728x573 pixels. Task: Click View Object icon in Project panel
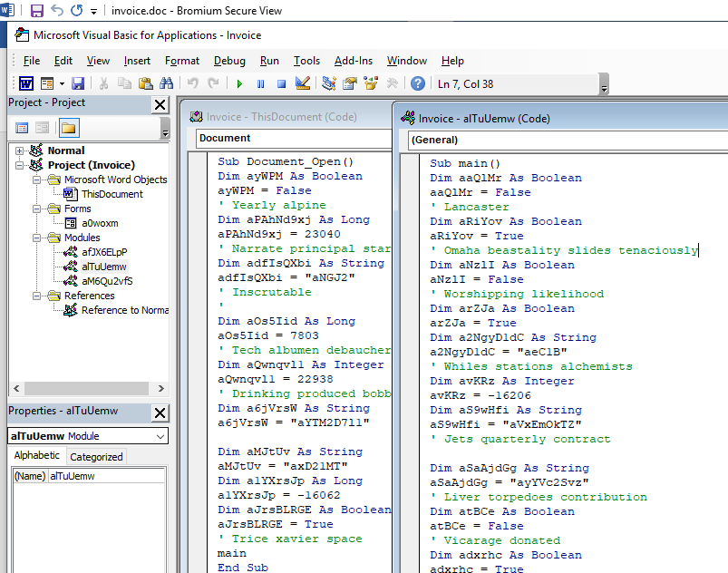click(x=42, y=128)
